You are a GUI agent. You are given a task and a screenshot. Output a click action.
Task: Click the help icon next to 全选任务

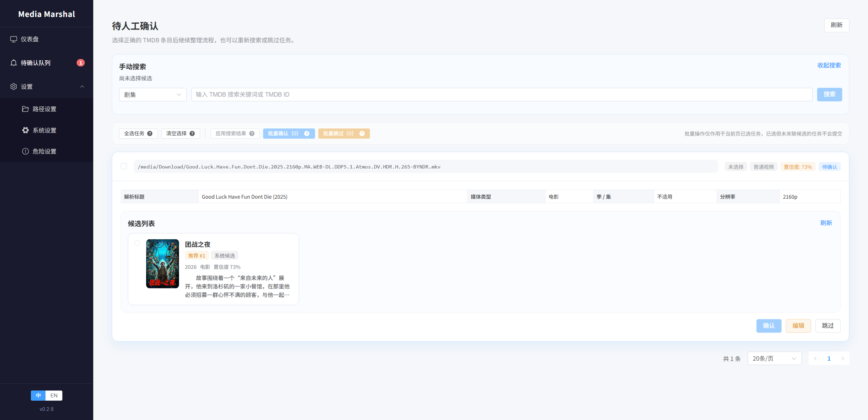tap(150, 134)
